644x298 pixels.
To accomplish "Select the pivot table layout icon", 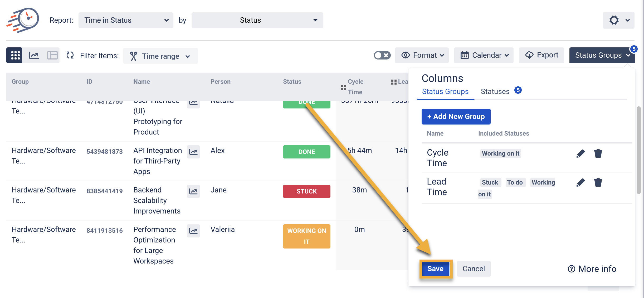I will point(52,55).
